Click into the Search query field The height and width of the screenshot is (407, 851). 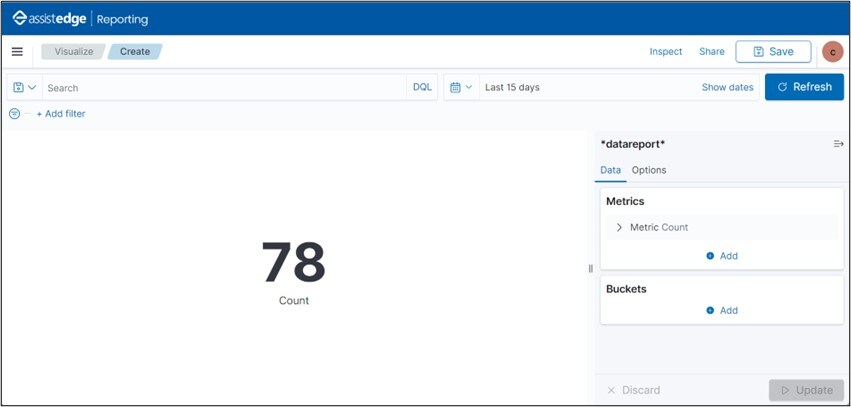pyautogui.click(x=224, y=87)
